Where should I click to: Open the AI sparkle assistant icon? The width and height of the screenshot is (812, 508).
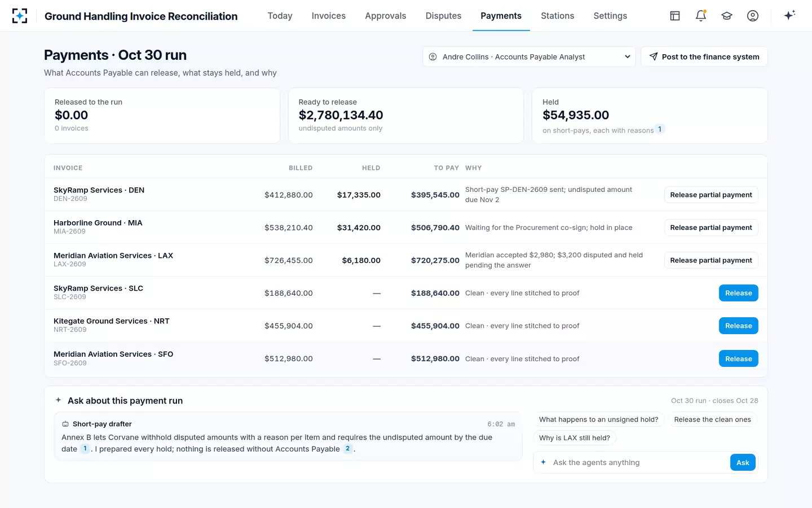coord(789,15)
